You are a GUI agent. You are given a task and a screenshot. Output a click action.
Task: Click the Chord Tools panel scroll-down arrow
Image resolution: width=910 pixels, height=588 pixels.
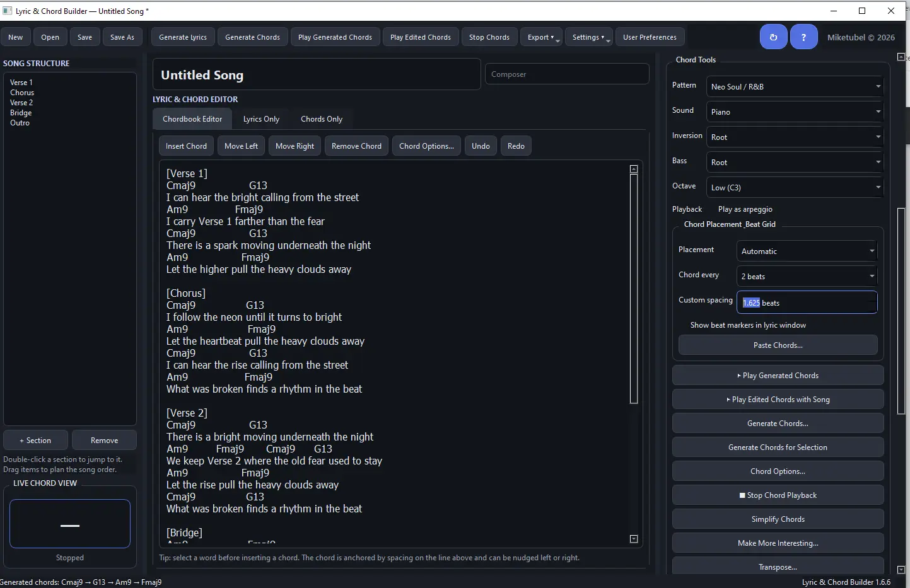coord(901,570)
